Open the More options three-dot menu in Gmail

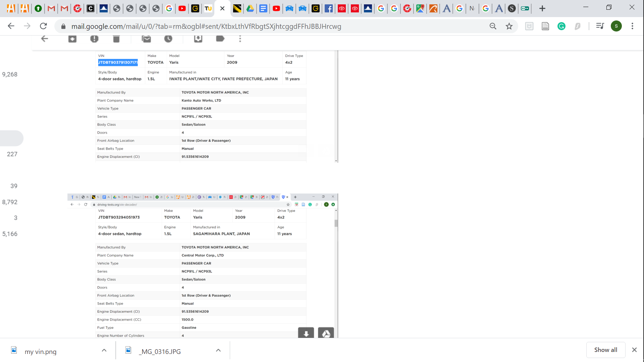[x=240, y=39]
